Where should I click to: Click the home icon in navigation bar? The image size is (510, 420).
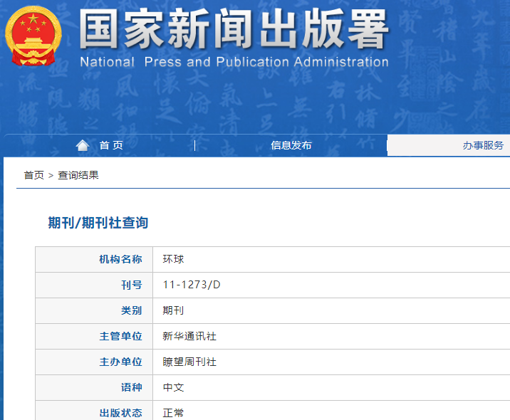83,145
